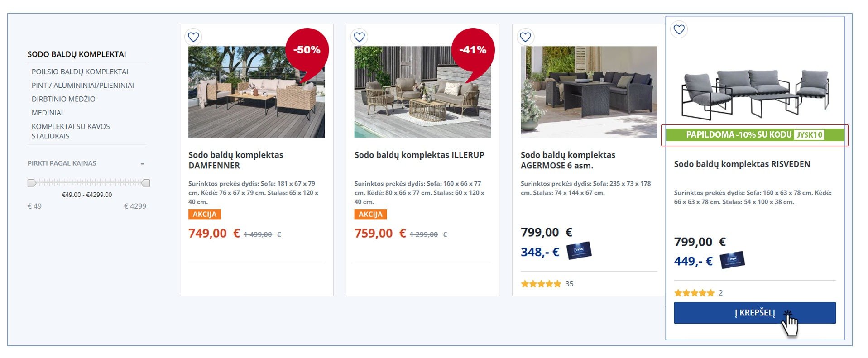This screenshot has width=868, height=358.
Task: Click JYSK member card icon beside 348,- €
Action: pyautogui.click(x=579, y=250)
